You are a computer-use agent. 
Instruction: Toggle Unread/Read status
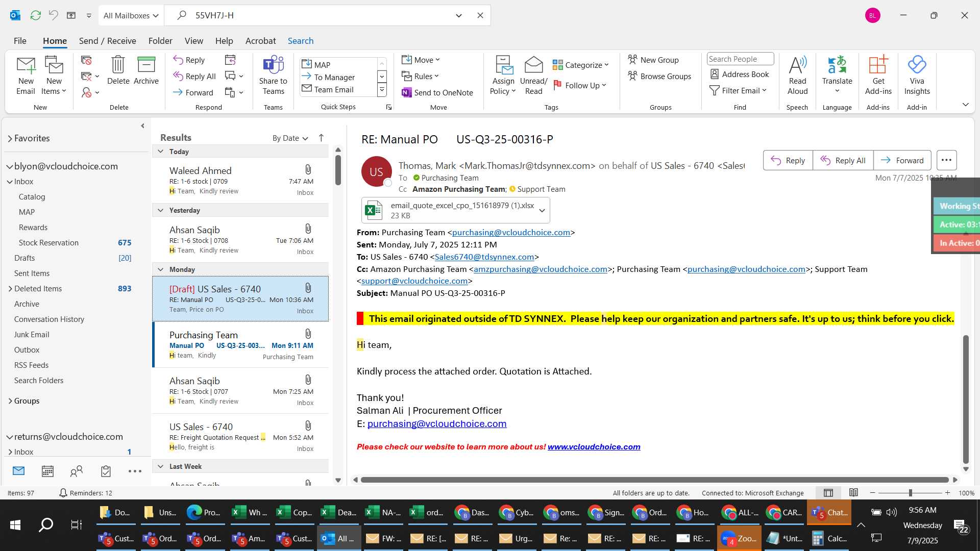click(533, 76)
